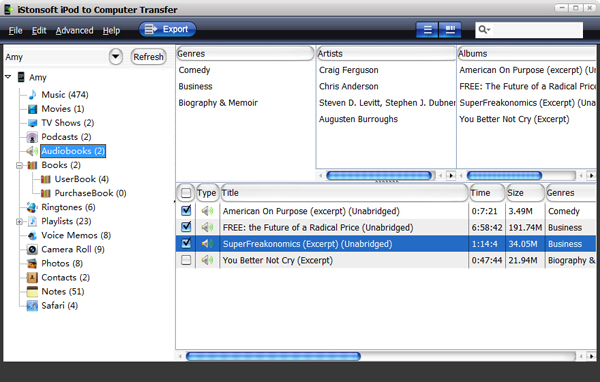Collapse the Amy device tree node
Image resolution: width=600 pixels, height=382 pixels.
(x=8, y=77)
